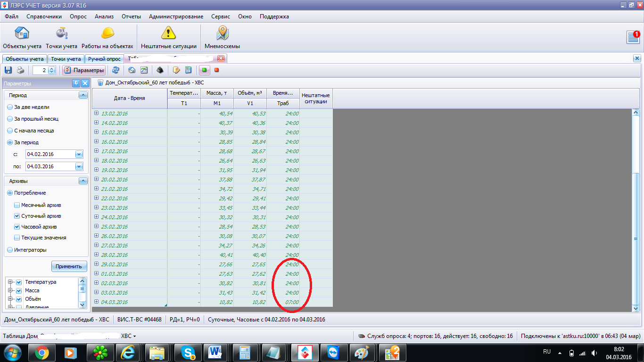This screenshot has width=644, height=362.
Task: Open the chart view icon
Action: 144,70
